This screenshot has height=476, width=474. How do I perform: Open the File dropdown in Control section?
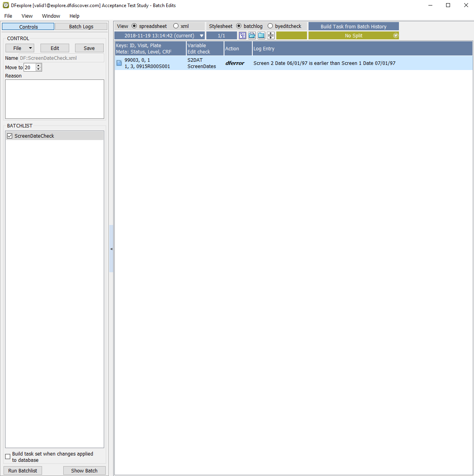coord(20,48)
